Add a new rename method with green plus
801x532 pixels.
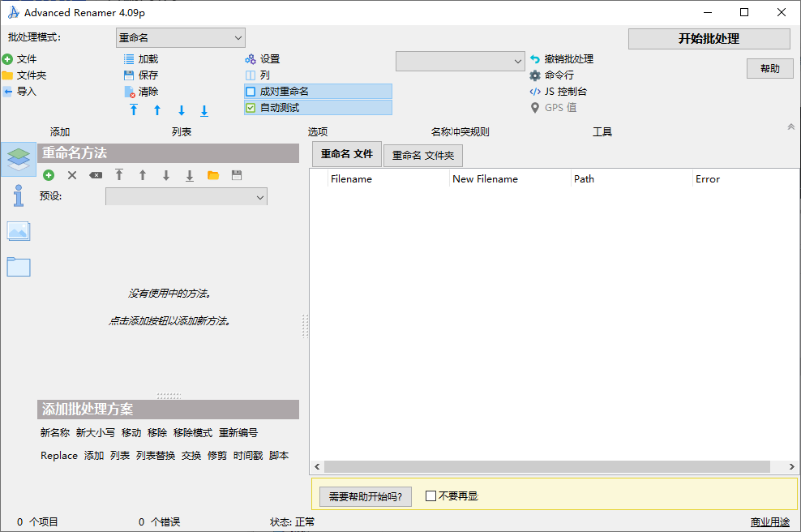coord(48,174)
